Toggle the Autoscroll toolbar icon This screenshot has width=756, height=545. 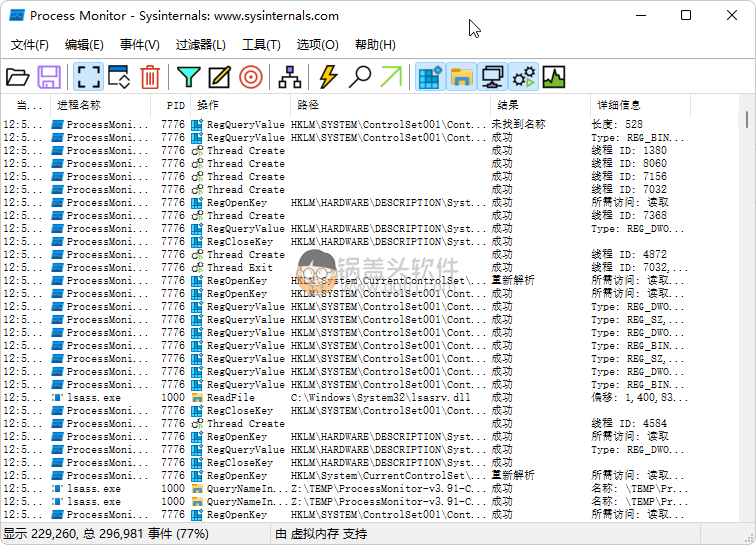(119, 77)
